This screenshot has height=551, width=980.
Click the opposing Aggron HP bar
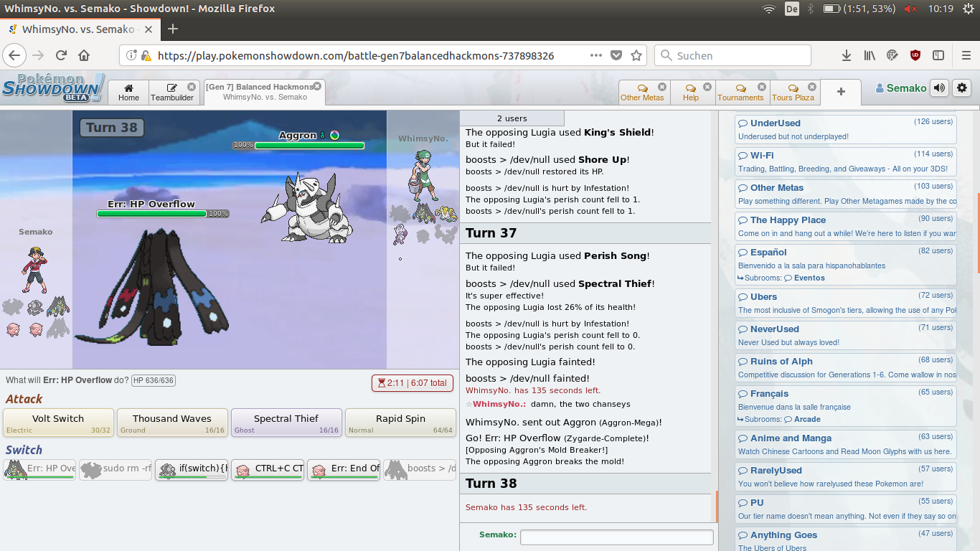click(309, 146)
